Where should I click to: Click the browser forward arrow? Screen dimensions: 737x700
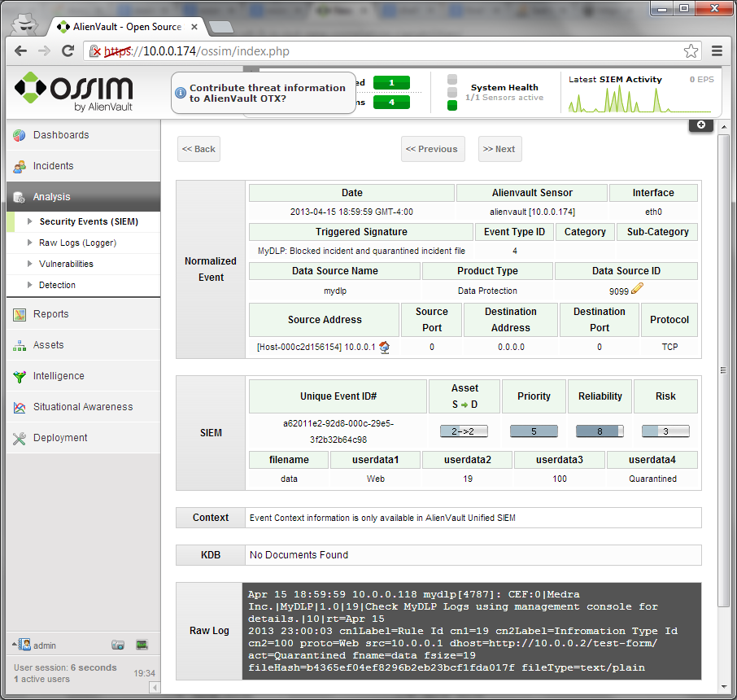click(x=44, y=50)
